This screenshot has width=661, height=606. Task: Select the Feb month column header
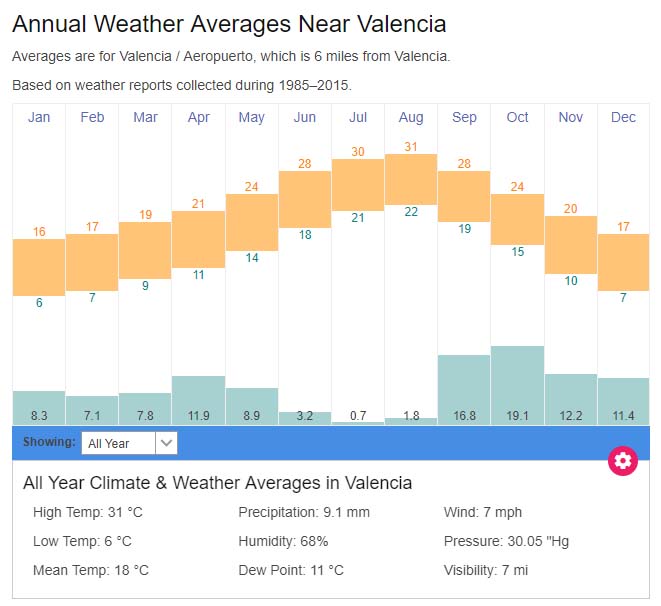(x=92, y=117)
